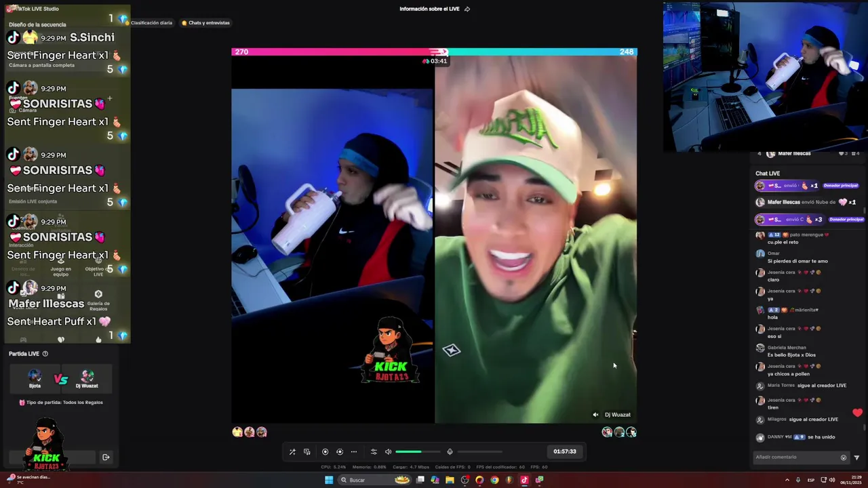
Task: Open the share arrow next to Información sobre el LIVE
Action: point(467,9)
